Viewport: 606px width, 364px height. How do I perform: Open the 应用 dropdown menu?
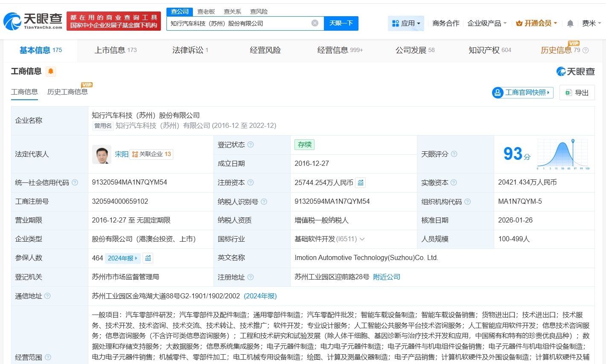[x=406, y=23]
